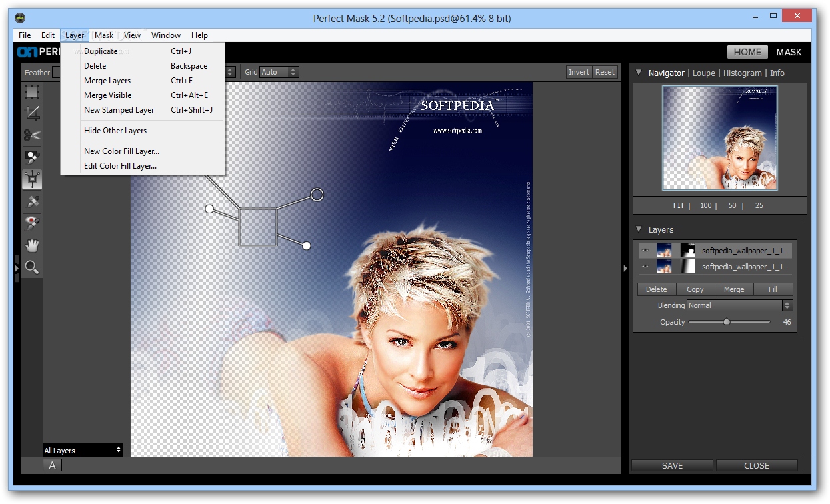Choose New Color Fill Layer...

(143, 151)
